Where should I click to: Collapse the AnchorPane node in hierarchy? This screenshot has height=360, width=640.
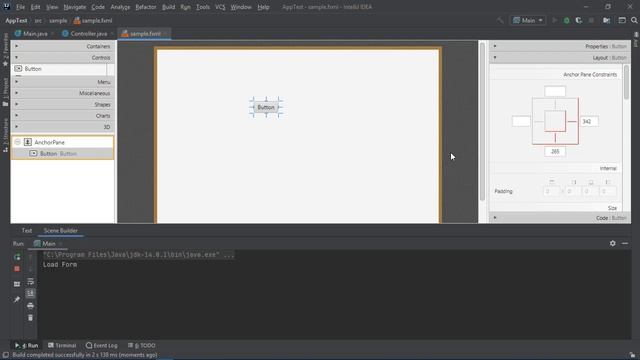pyautogui.click(x=18, y=142)
